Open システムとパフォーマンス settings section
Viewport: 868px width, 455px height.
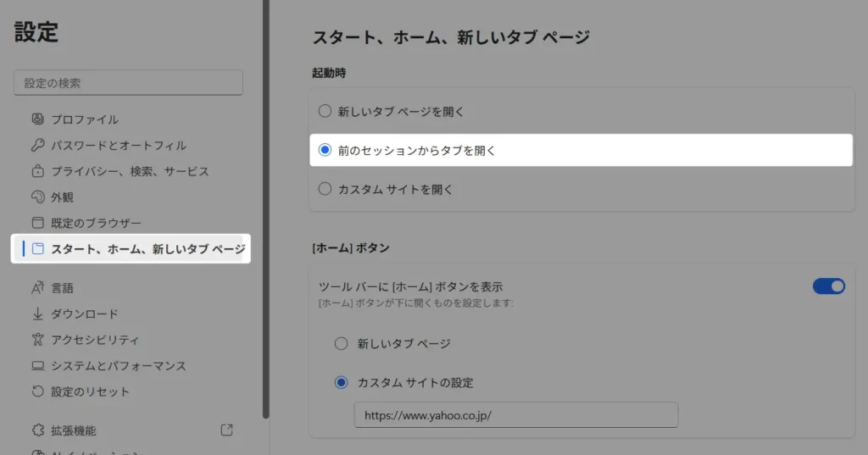(x=118, y=366)
